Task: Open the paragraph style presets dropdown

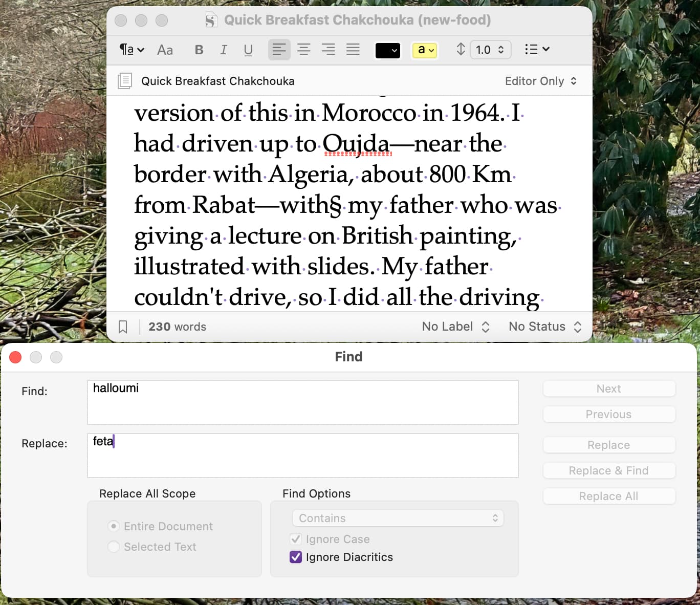Action: pyautogui.click(x=132, y=50)
